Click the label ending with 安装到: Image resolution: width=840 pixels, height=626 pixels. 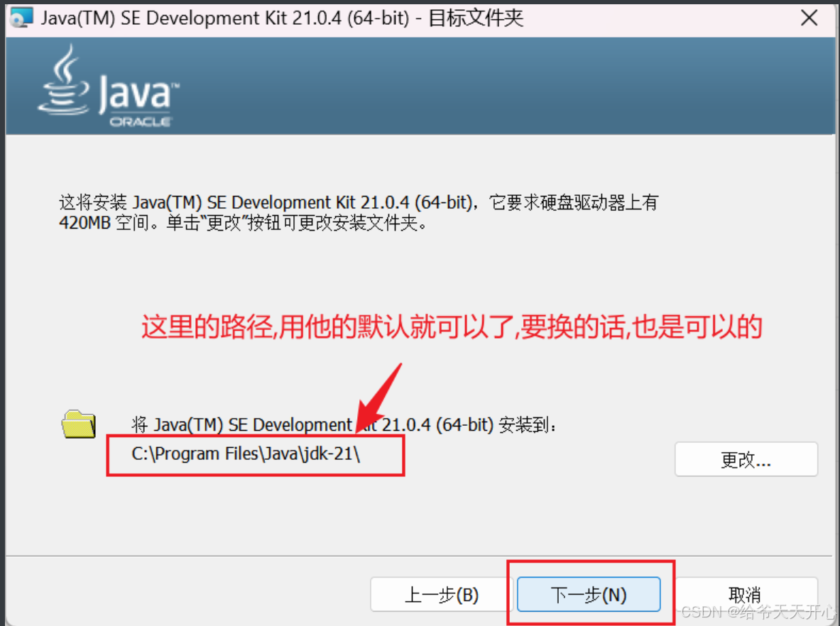click(344, 425)
